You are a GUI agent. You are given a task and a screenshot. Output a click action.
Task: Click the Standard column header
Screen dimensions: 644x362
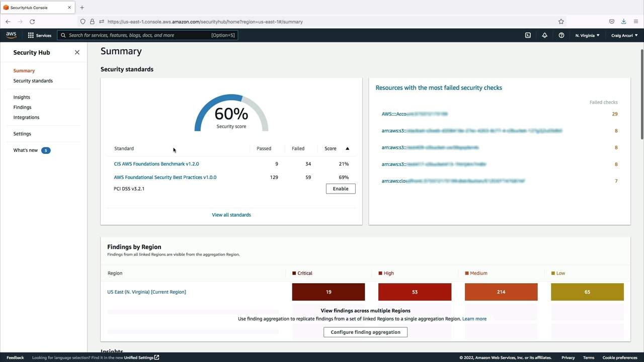pyautogui.click(x=124, y=148)
